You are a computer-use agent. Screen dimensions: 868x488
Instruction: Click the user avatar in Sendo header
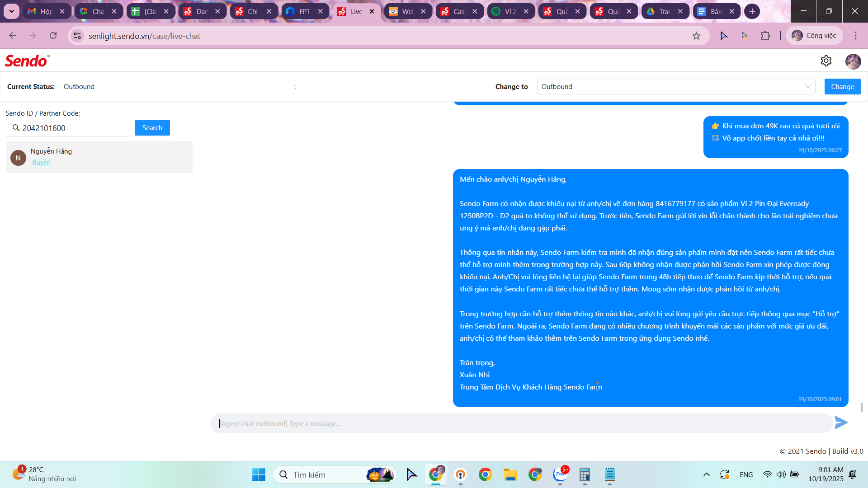[x=853, y=61]
